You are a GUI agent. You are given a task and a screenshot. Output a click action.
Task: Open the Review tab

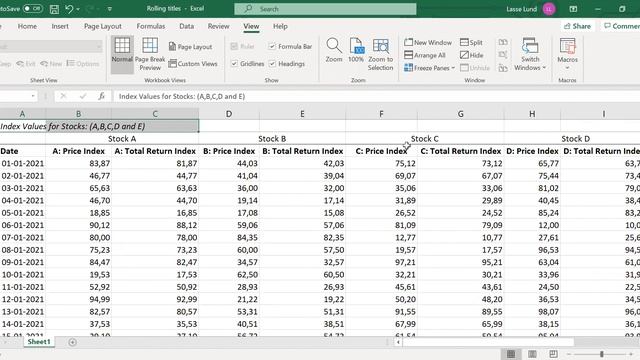click(x=218, y=26)
